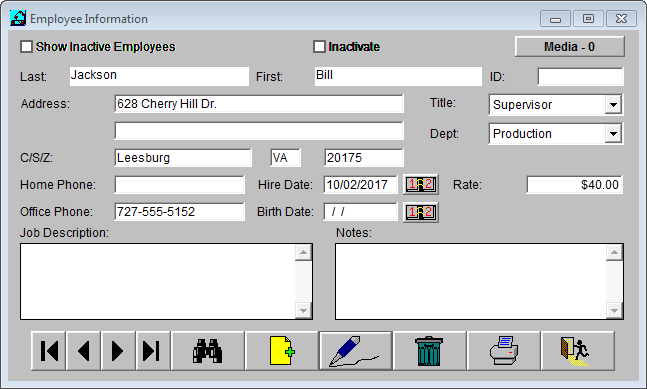Go to the previous employee record
The image size is (647, 389).
[84, 351]
